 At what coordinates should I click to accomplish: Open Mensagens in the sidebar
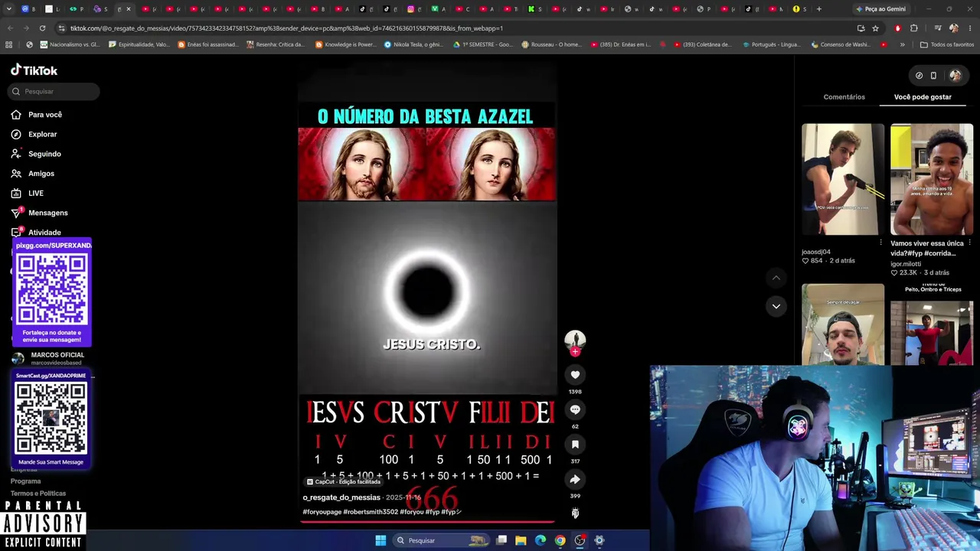(x=39, y=213)
